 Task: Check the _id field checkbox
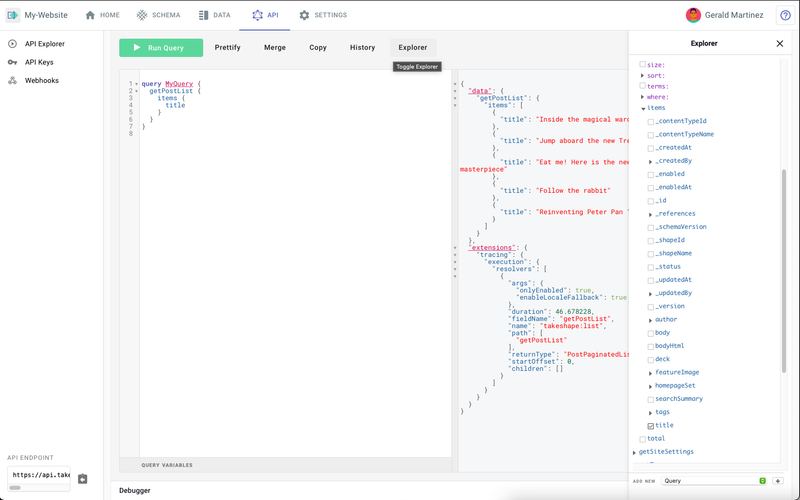pyautogui.click(x=651, y=201)
